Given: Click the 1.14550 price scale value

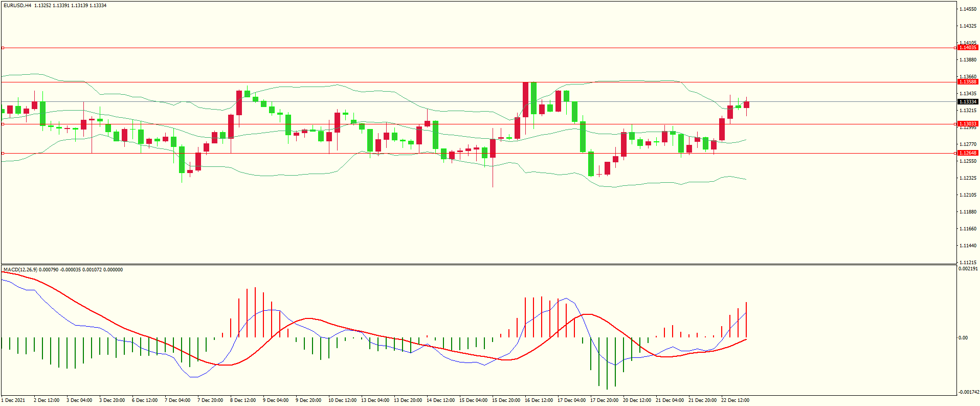Looking at the screenshot, I should pos(968,9).
